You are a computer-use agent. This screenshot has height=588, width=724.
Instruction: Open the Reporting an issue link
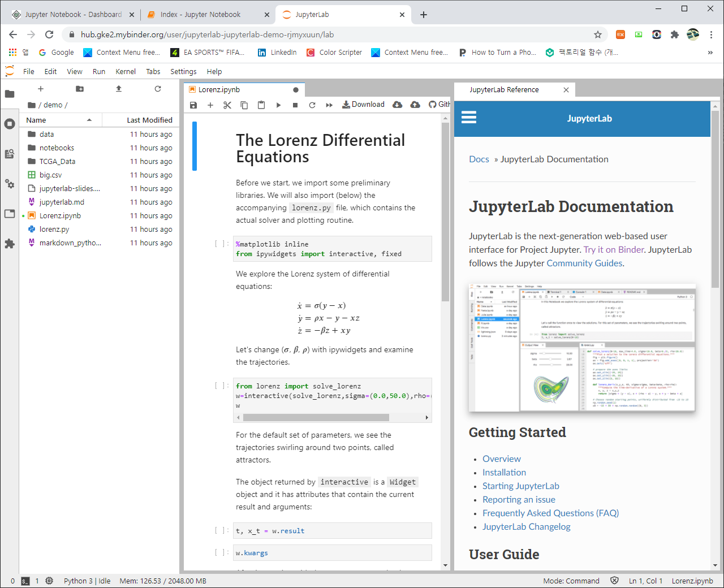click(x=519, y=500)
